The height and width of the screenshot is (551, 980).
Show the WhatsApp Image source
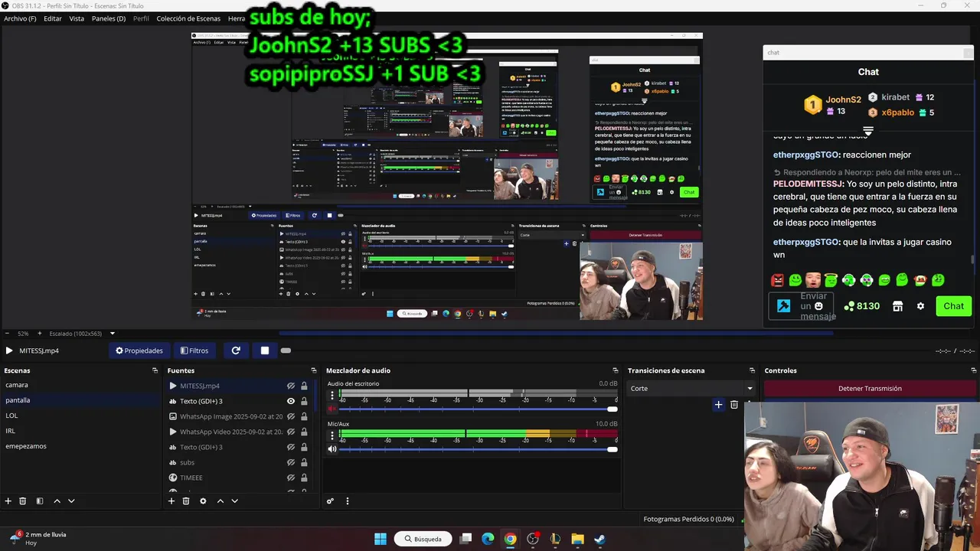[x=291, y=416]
